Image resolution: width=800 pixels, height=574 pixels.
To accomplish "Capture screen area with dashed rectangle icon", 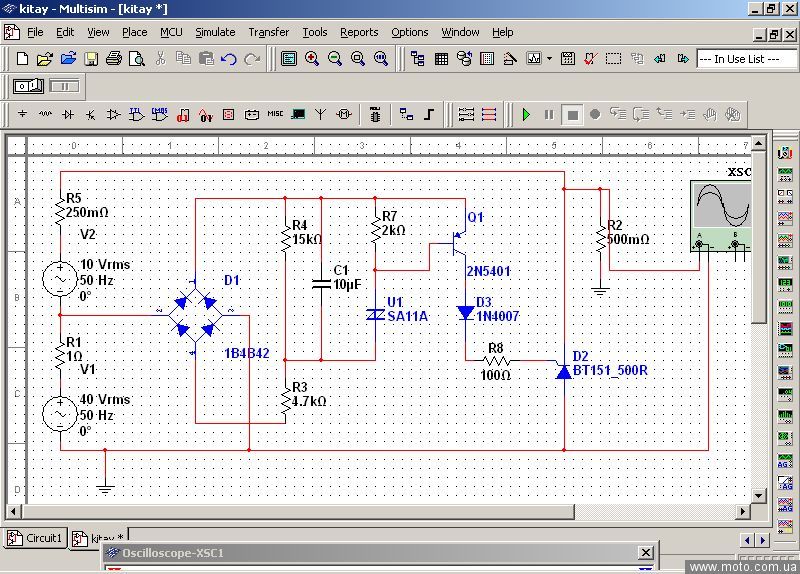I will click(x=613, y=59).
